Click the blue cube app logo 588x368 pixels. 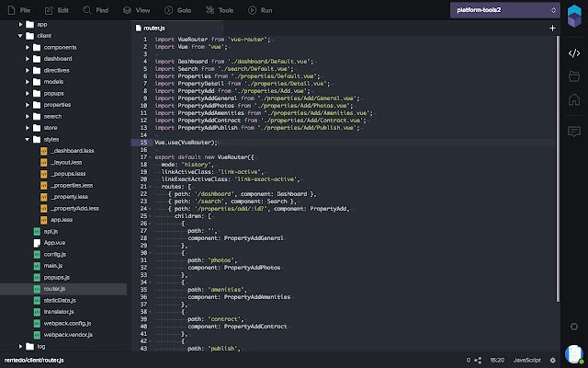point(574,16)
